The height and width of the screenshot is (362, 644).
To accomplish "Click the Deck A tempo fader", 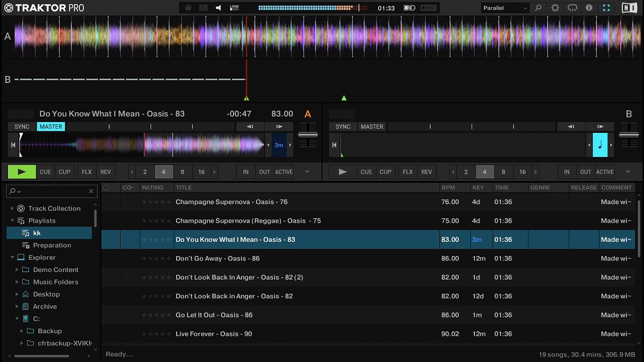I will pos(308,135).
